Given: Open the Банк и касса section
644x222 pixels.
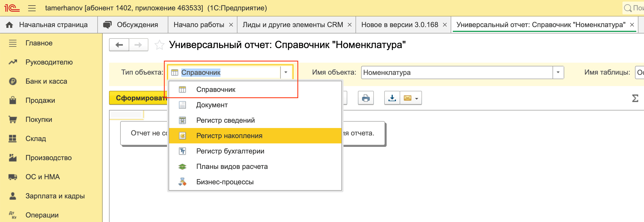Looking at the screenshot, I should 46,81.
